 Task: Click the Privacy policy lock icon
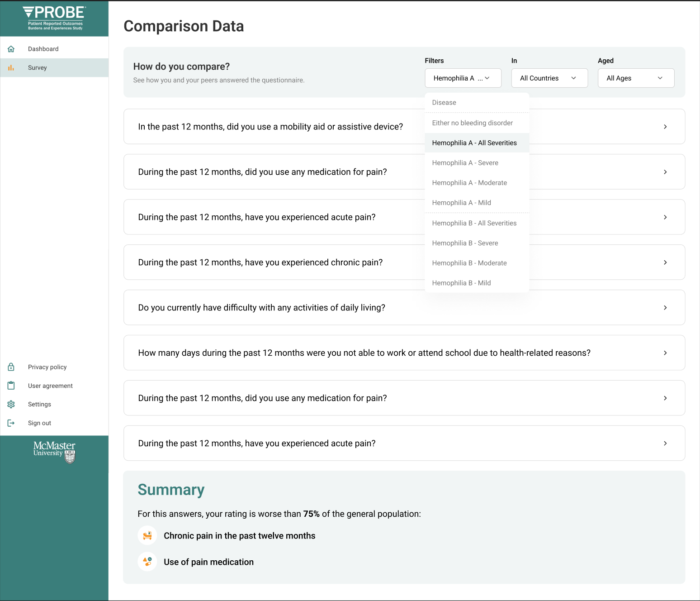[x=11, y=367]
